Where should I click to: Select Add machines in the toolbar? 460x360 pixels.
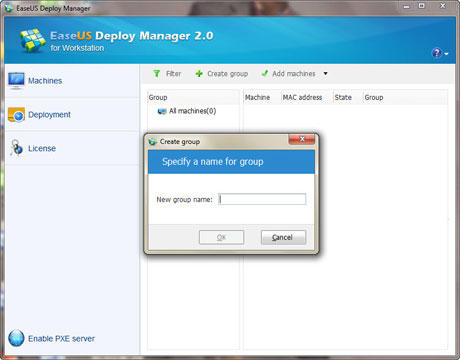[x=294, y=74]
